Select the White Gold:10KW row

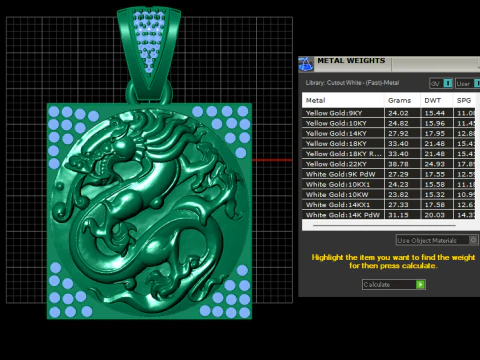coord(389,195)
